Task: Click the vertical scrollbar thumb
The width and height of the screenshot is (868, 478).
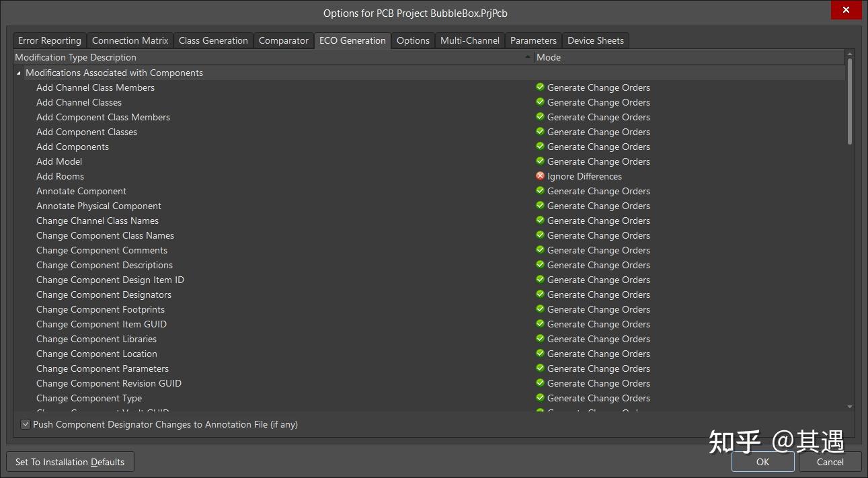Action: 850,101
